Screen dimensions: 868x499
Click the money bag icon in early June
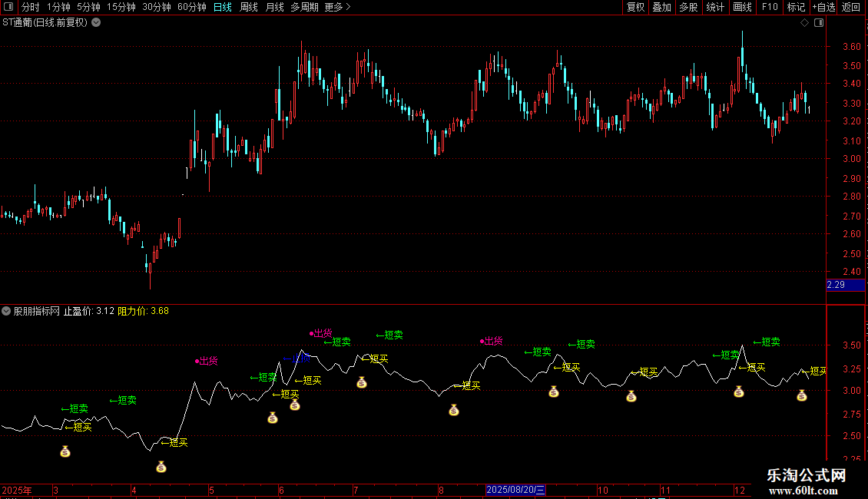[295, 405]
